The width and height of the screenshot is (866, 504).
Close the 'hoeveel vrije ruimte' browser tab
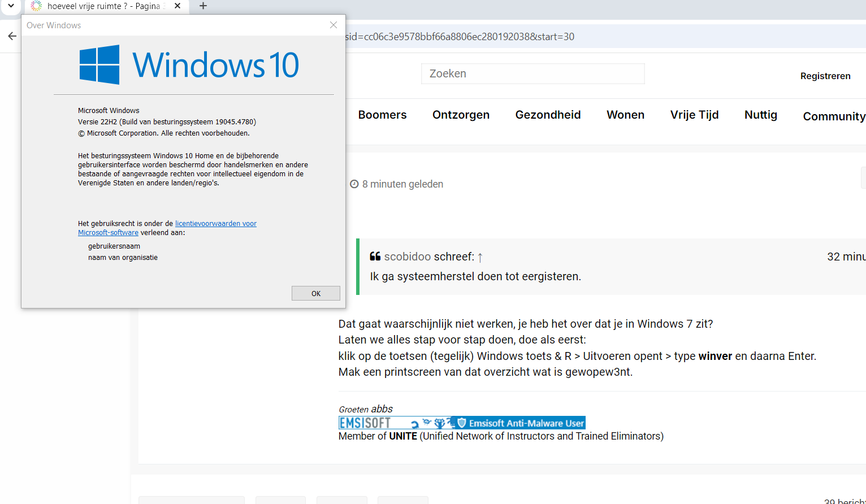pos(177,6)
